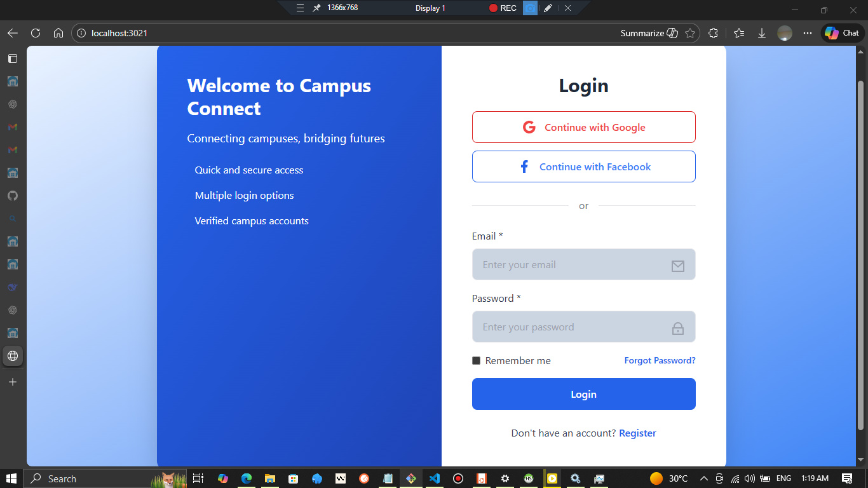The width and height of the screenshot is (868, 488).
Task: Open the Edge three-dot settings menu
Action: [x=807, y=32]
